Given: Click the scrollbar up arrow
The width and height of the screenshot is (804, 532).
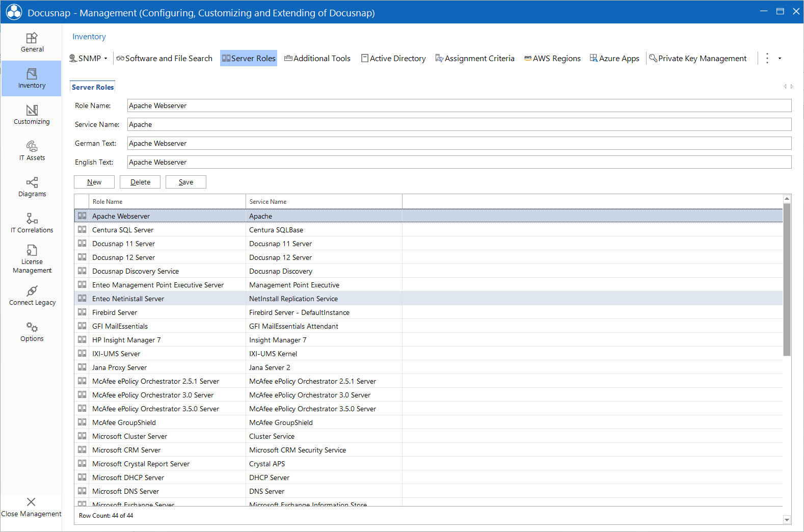Looking at the screenshot, I should click(787, 199).
